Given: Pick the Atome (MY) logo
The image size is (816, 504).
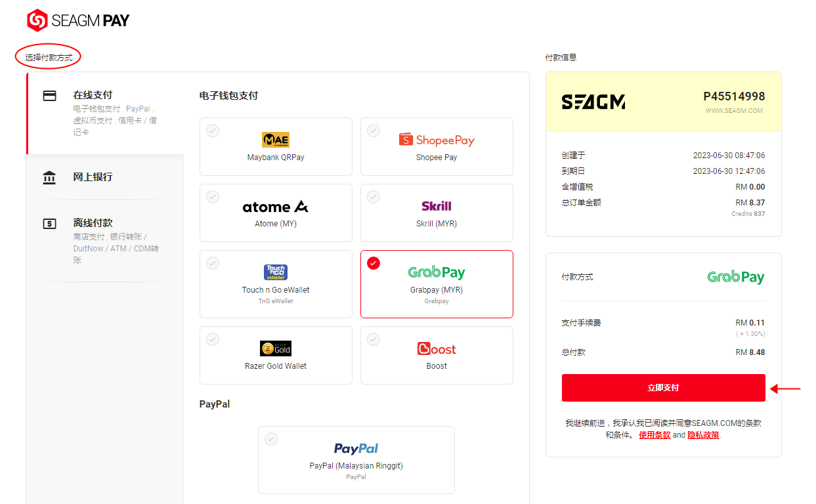Looking at the screenshot, I should pos(276,207).
